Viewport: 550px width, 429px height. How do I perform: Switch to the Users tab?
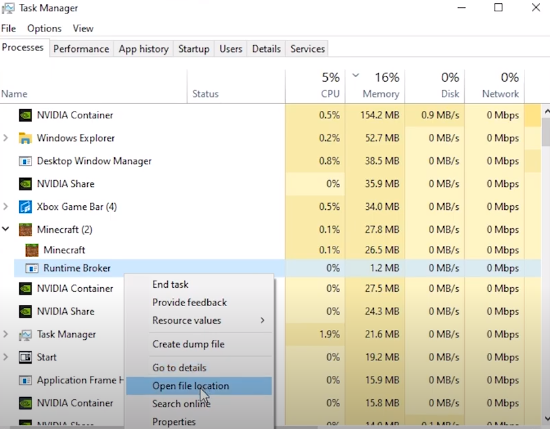[230, 49]
